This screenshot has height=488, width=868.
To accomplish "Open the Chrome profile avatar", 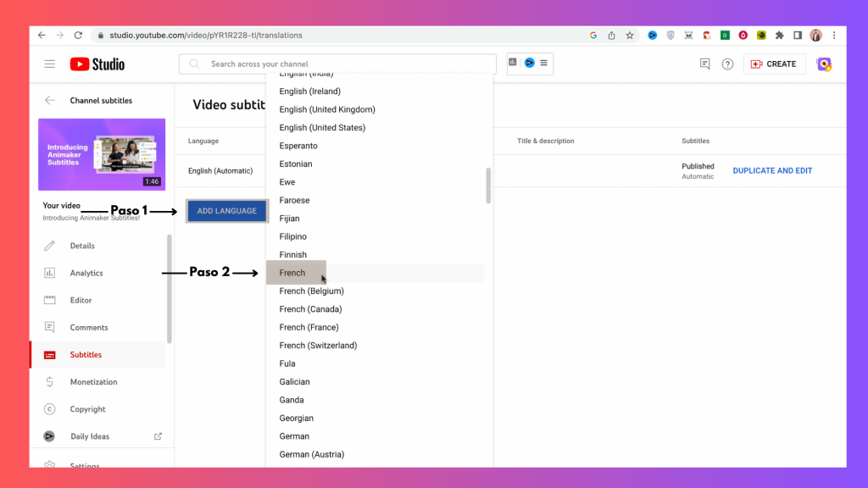I will (x=816, y=35).
